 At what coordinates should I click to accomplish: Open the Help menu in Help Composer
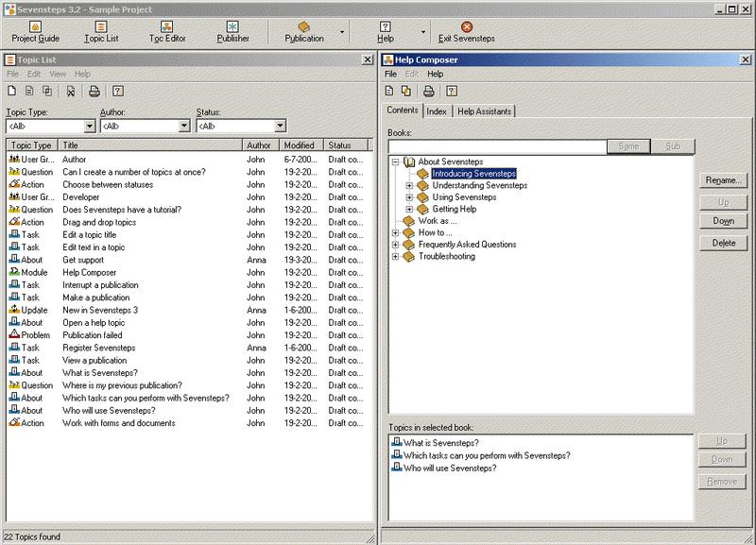pos(435,74)
